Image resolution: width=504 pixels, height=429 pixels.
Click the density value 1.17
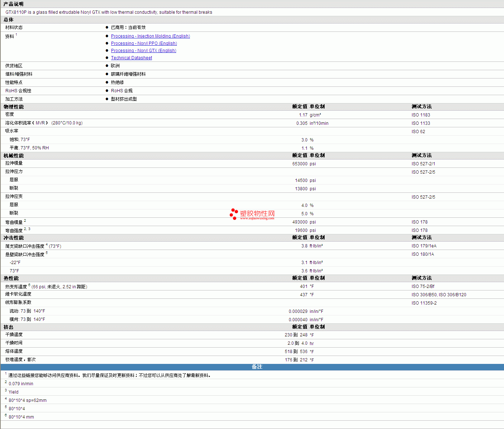[x=303, y=115]
